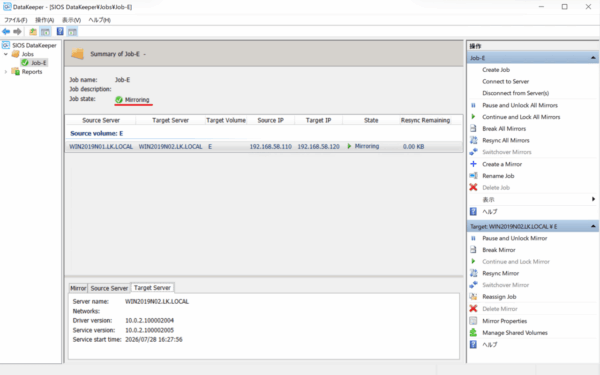Click the Pause and Unlock Mirror icon
This screenshot has height=375, width=600.
[x=473, y=238]
